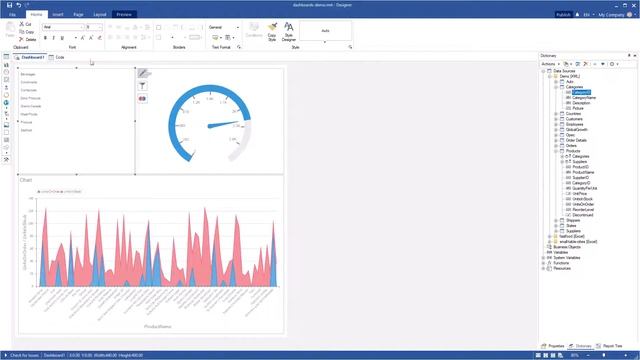Select the Chart title text

point(26,180)
